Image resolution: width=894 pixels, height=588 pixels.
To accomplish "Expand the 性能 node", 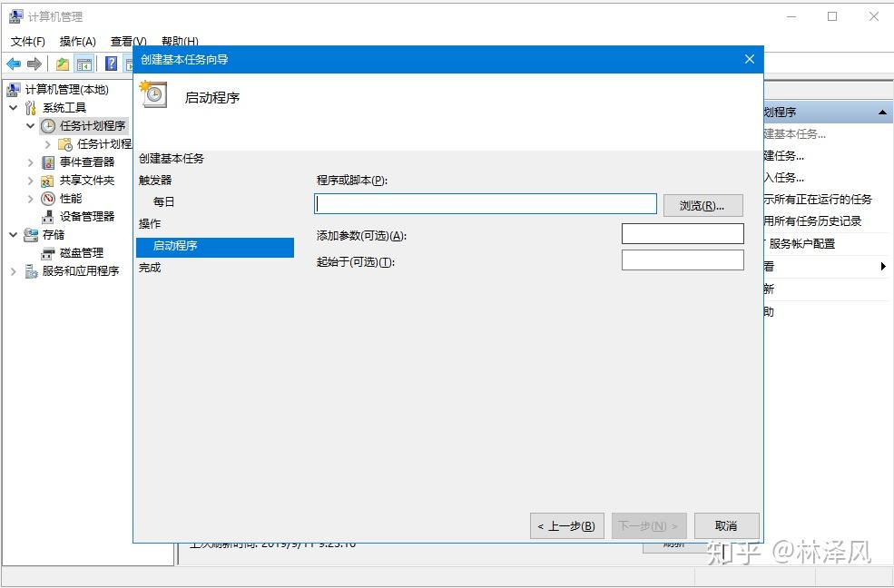I will click(x=30, y=199).
